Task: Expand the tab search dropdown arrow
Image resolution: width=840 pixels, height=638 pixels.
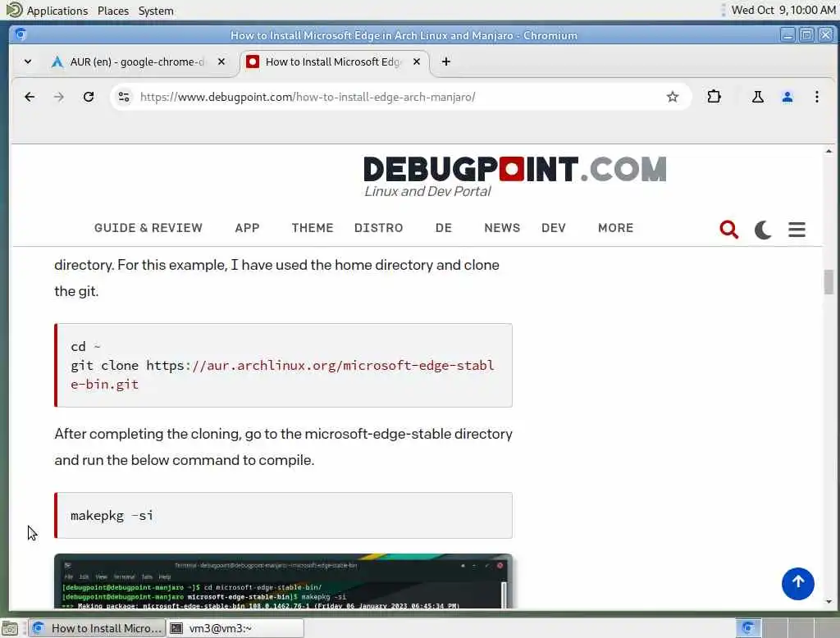Action: coord(28,62)
